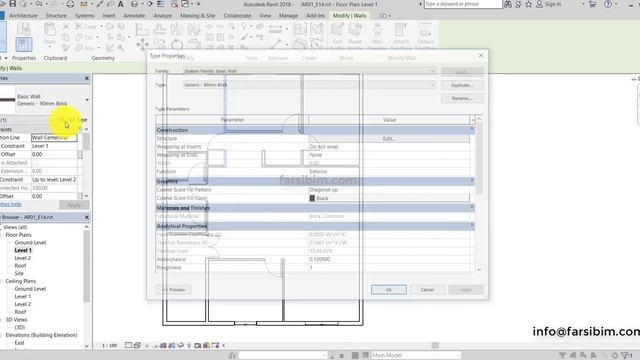Image resolution: width=640 pixels, height=360 pixels.
Task: Click the search keyword input field in title bar
Action: tap(463, 4)
